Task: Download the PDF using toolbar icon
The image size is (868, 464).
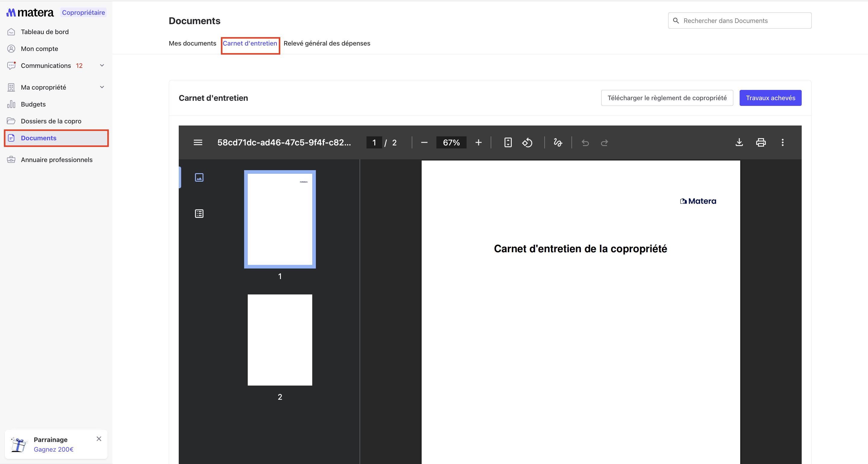Action: pyautogui.click(x=739, y=142)
